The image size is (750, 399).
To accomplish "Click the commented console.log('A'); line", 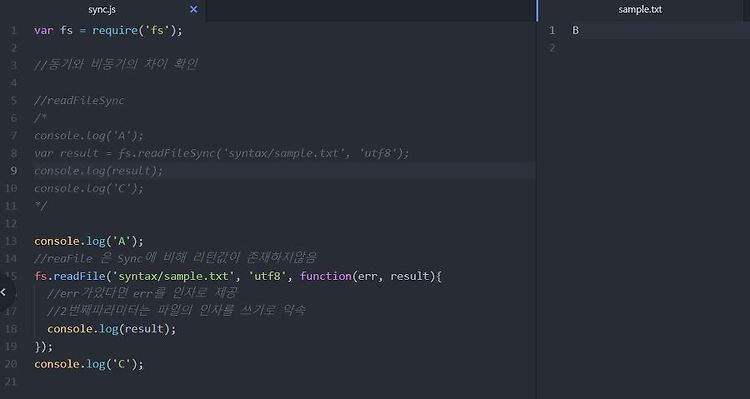I will coord(88,136).
